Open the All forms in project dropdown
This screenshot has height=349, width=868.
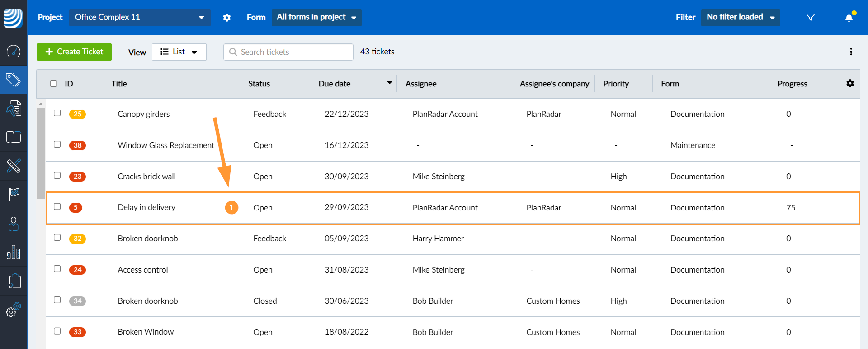[316, 17]
